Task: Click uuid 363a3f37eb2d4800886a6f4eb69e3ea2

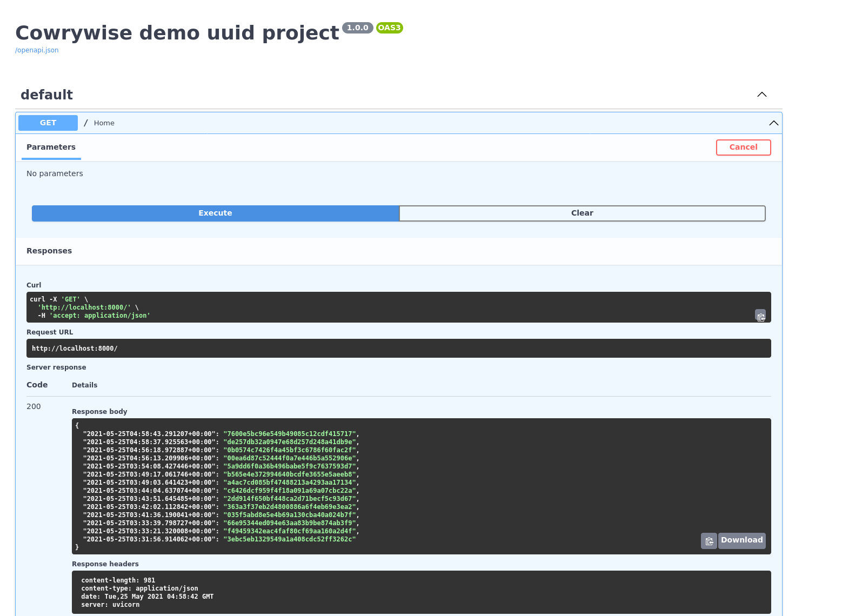Action: (290, 507)
